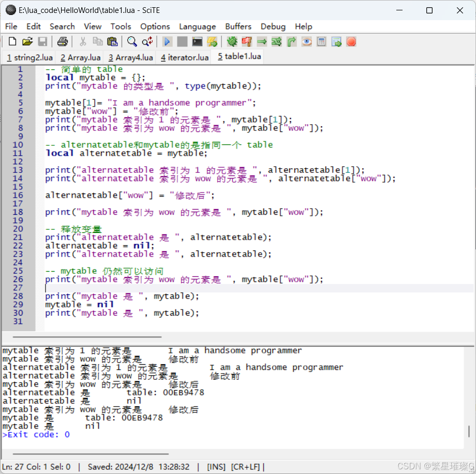This screenshot has width=476, height=474.
Task: Open the Debug menu
Action: tap(273, 26)
